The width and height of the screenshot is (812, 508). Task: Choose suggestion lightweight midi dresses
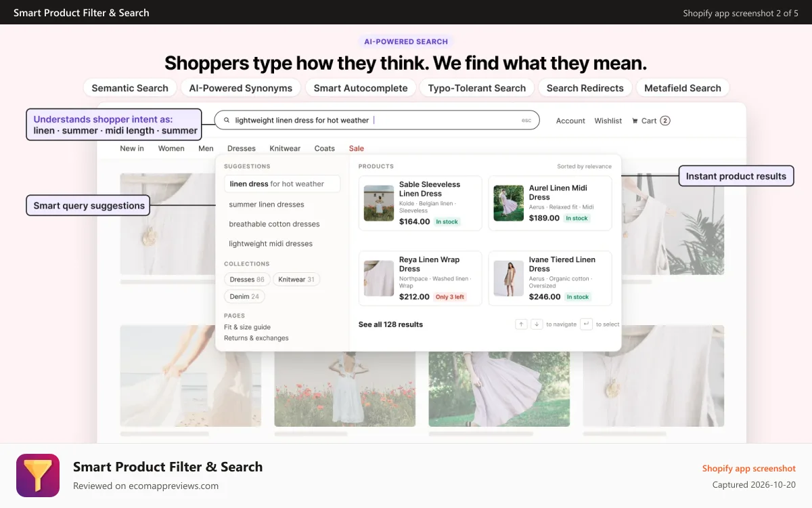[271, 243]
